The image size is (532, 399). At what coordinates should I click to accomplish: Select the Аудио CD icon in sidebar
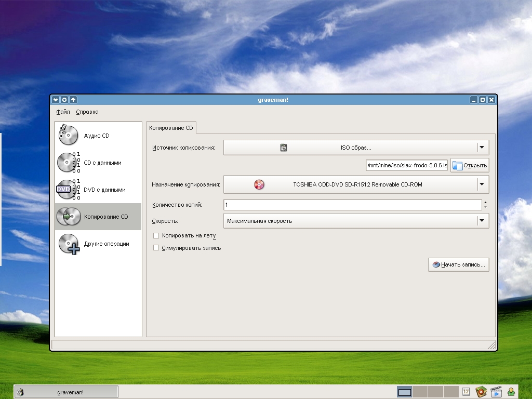(68, 135)
